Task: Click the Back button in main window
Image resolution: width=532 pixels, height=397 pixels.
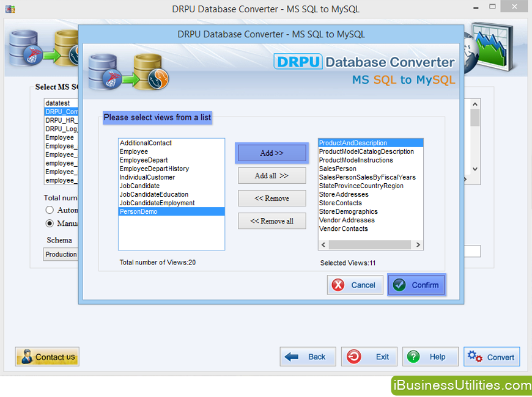Action: [308, 357]
